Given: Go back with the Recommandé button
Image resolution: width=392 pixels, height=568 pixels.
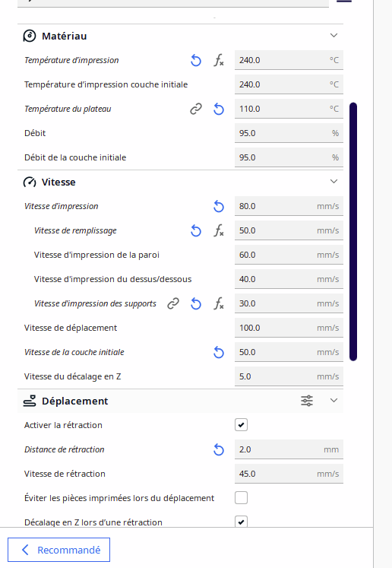Looking at the screenshot, I should (58, 550).
